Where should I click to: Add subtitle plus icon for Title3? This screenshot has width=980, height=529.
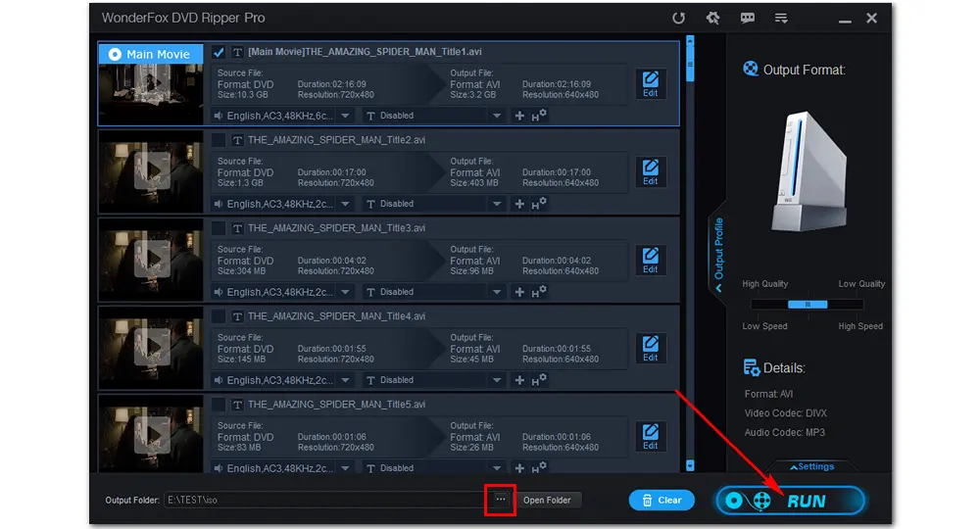tap(519, 292)
